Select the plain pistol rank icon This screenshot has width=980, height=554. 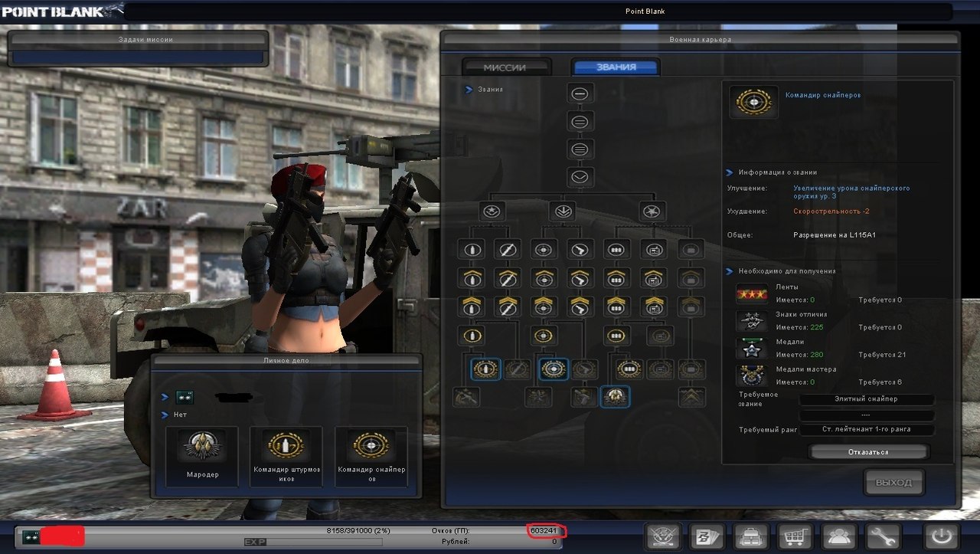[x=581, y=248]
